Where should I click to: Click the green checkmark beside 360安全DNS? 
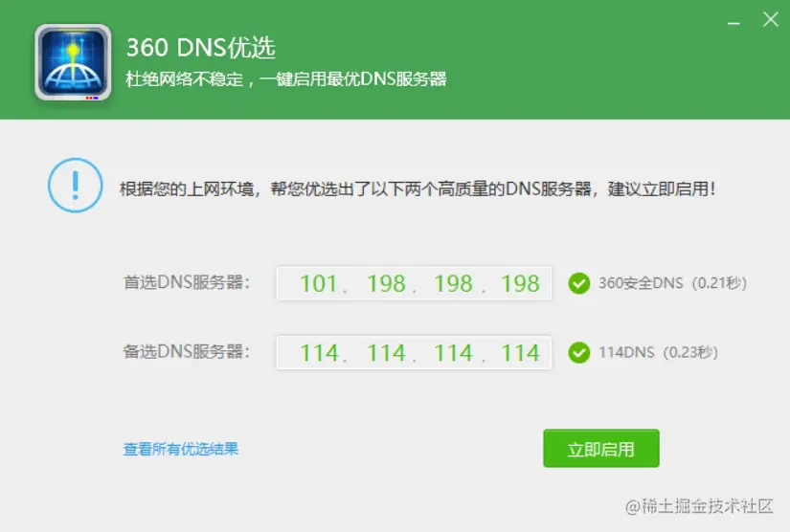579,283
